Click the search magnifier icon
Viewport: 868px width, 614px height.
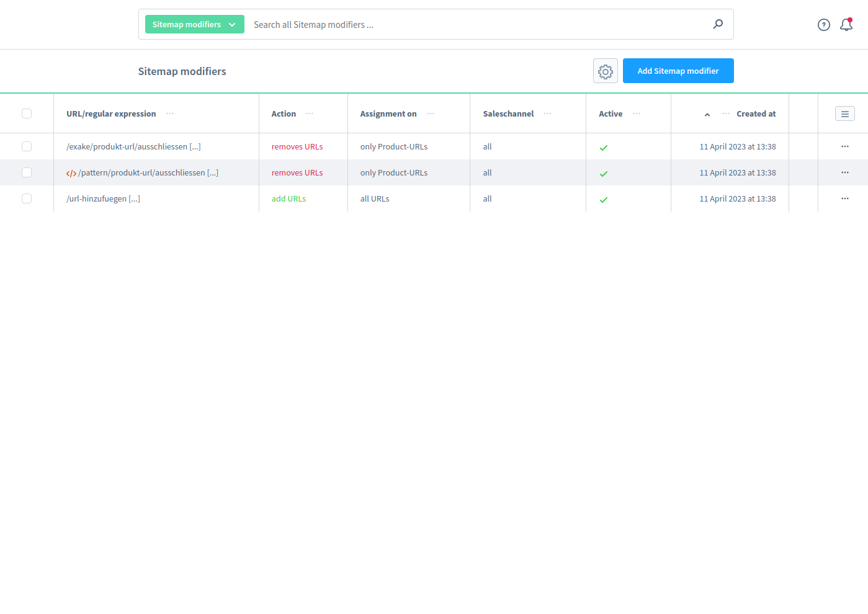[x=718, y=24]
